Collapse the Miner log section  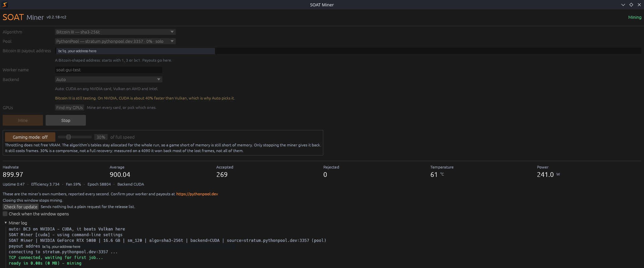point(6,223)
